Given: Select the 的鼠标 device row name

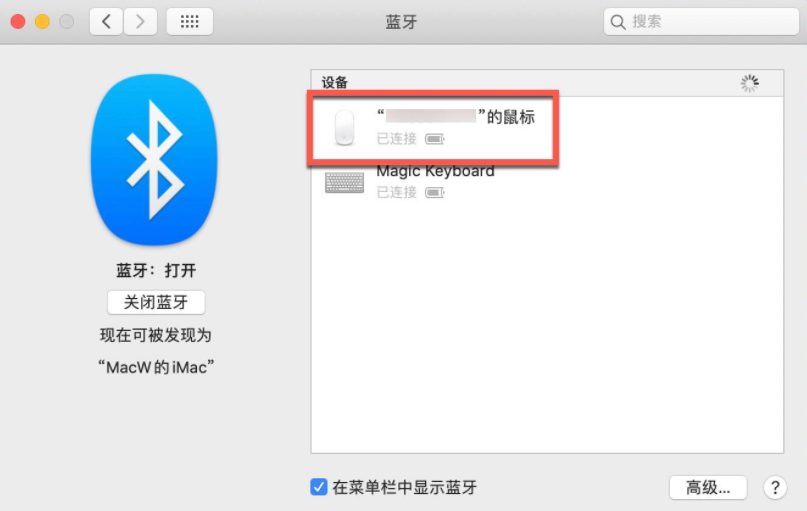Looking at the screenshot, I should pos(455,117).
